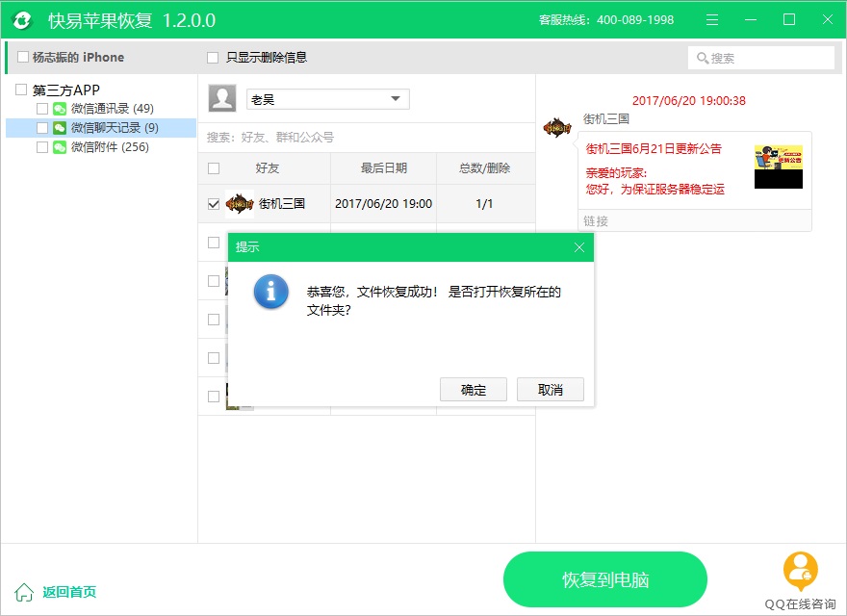Uncheck the 街机三国 row checkbox
Image resolution: width=847 pixels, height=616 pixels.
214,204
